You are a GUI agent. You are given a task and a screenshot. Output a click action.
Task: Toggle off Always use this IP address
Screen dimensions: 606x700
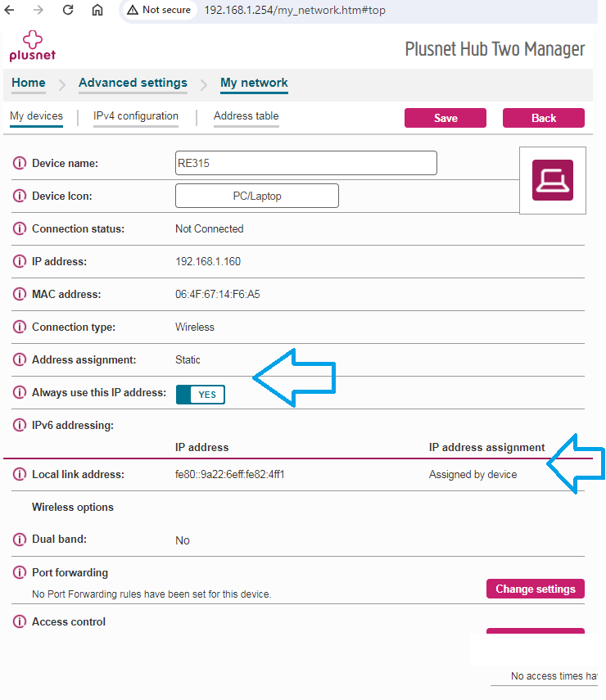200,394
